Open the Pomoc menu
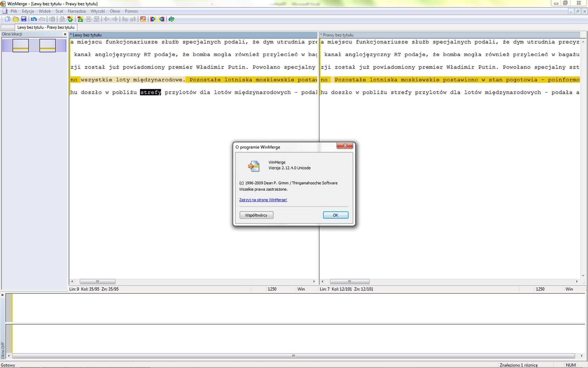588x368 pixels. (x=132, y=11)
